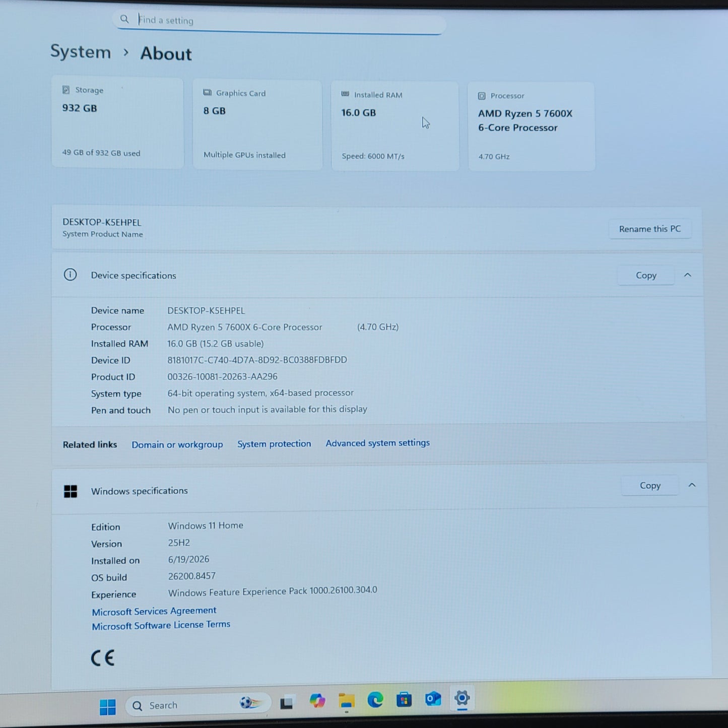Click the Graphics Card icon
The width and height of the screenshot is (728, 728).
coord(207,93)
